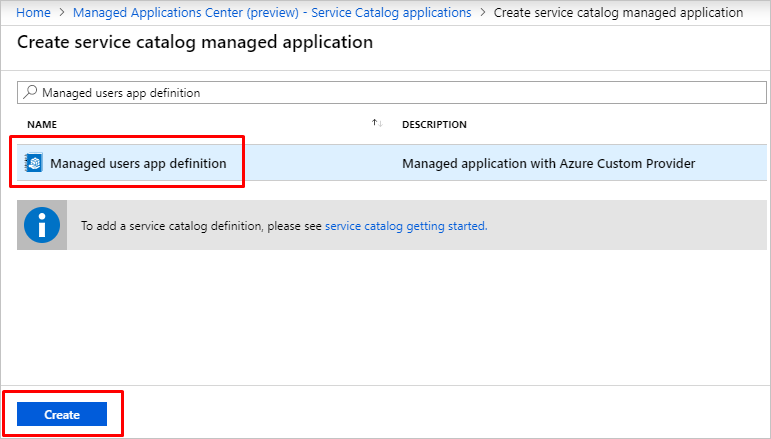Click the info banner message text
Viewport: 771px width, 439px height.
tap(200, 226)
